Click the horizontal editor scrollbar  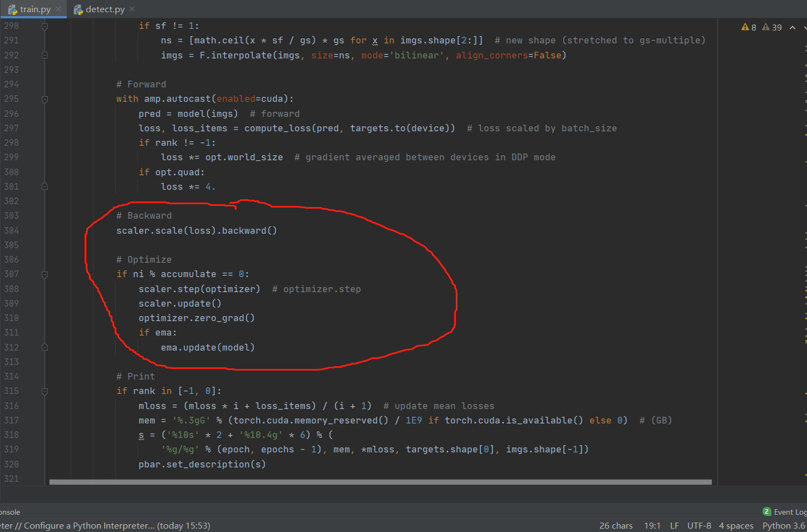point(380,482)
